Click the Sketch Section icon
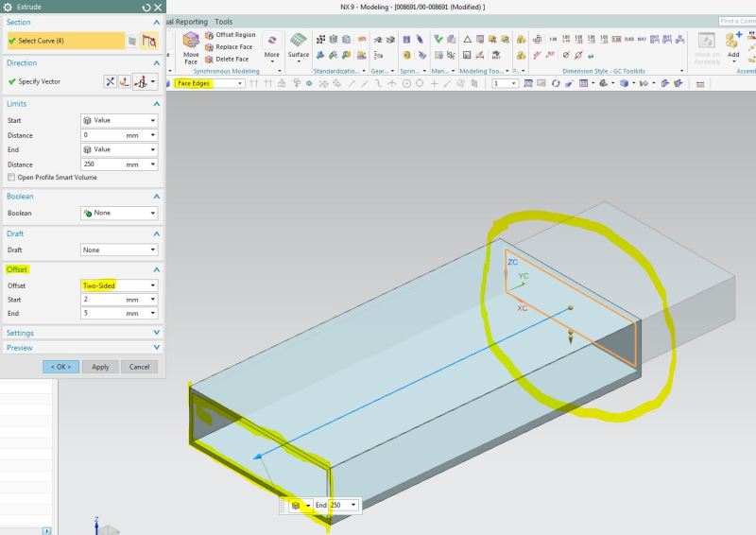The height and width of the screenshot is (535, 756). tap(132, 41)
